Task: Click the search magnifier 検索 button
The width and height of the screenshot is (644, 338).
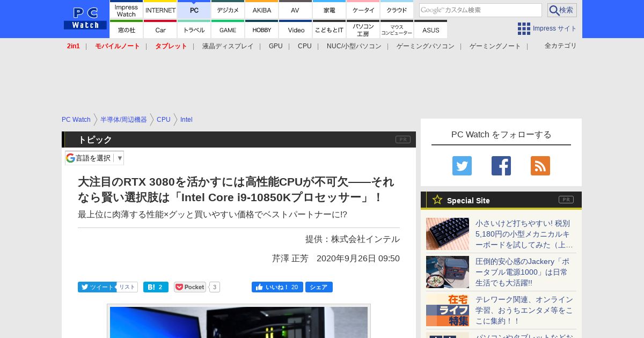Action: click(x=562, y=10)
